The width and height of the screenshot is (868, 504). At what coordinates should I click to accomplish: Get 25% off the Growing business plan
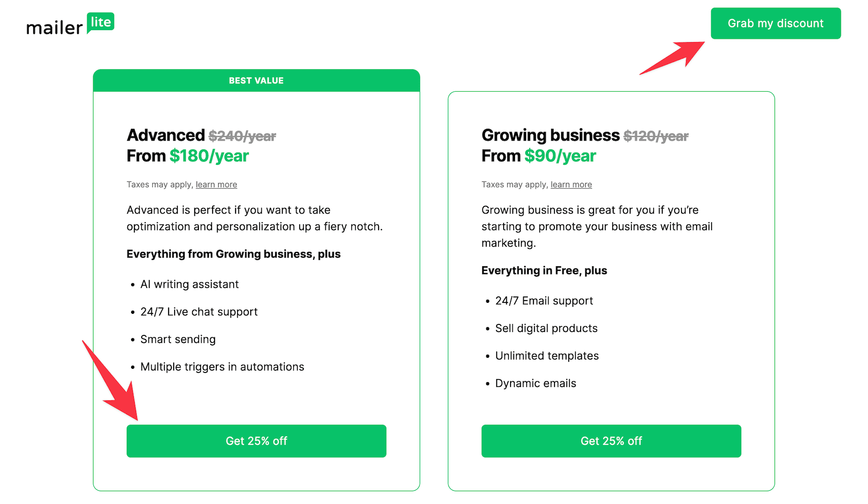click(611, 441)
